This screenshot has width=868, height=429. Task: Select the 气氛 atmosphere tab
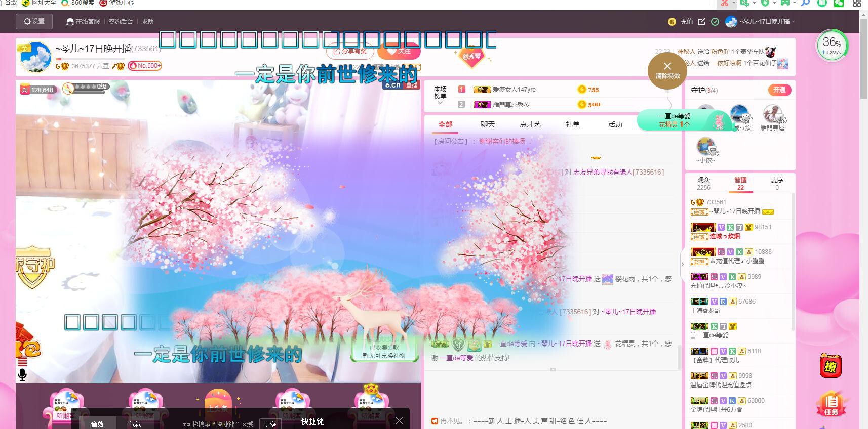click(x=135, y=424)
